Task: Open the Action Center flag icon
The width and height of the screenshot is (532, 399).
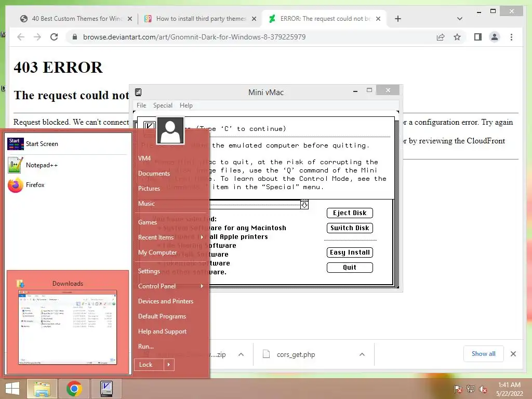Action: pos(458,389)
